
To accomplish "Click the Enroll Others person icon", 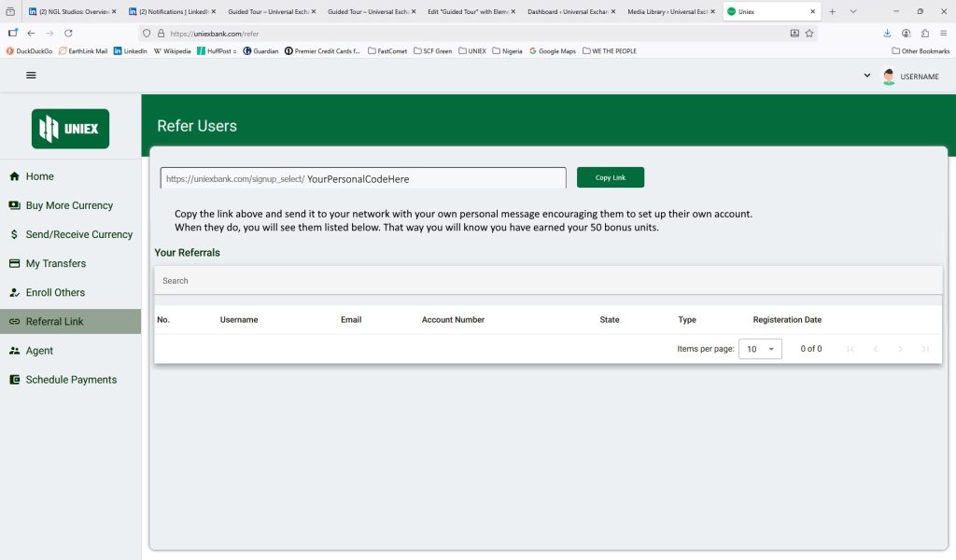I will tap(14, 292).
